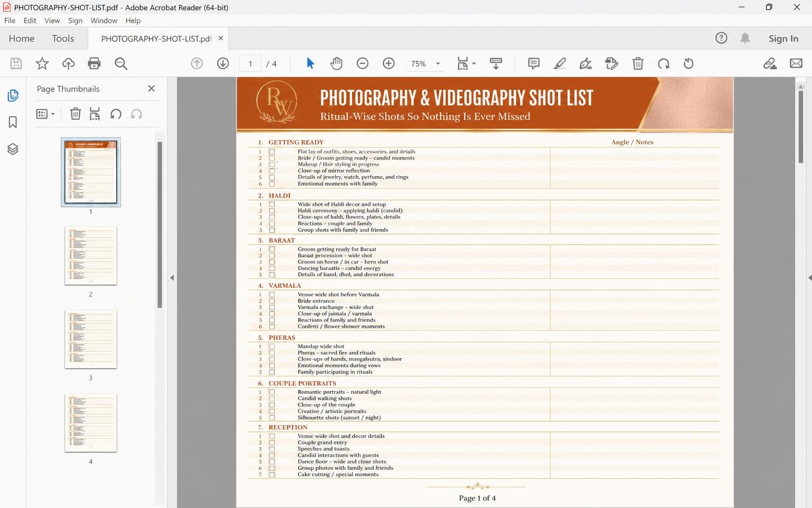Activate the hand pan tool

(336, 63)
